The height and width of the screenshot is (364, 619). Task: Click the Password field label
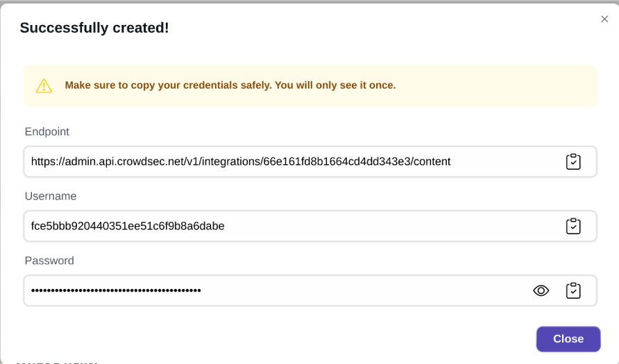click(x=49, y=261)
